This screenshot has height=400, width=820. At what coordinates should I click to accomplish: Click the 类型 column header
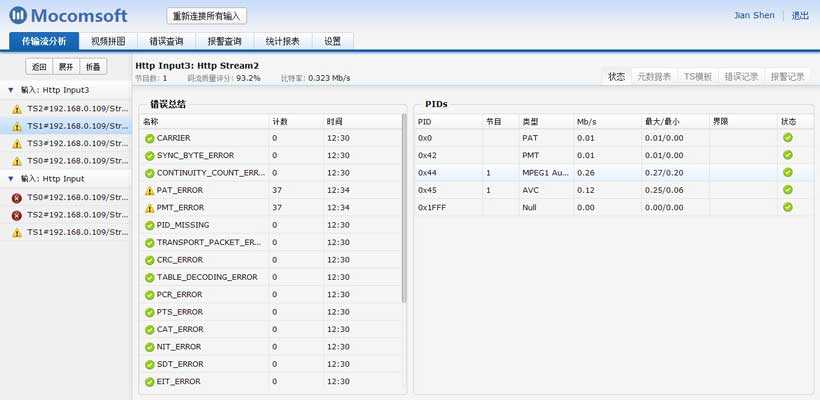coord(545,121)
